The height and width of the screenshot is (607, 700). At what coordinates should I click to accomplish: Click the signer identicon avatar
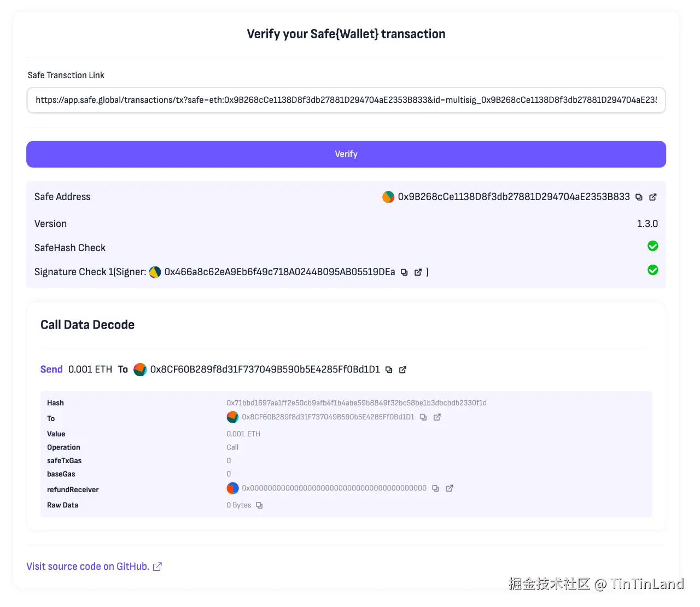click(x=155, y=272)
